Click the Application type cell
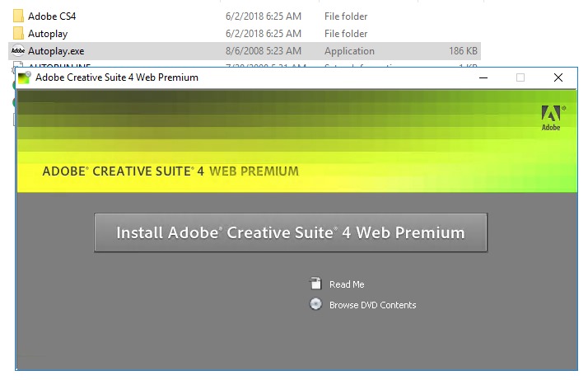 click(349, 51)
